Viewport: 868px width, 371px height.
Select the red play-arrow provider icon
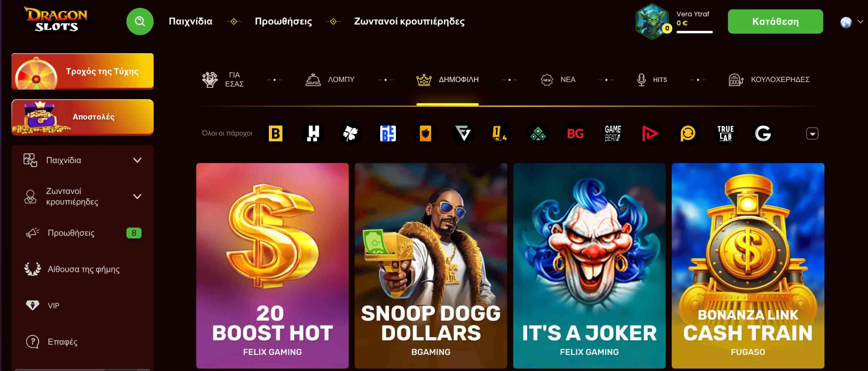pyautogui.click(x=650, y=133)
